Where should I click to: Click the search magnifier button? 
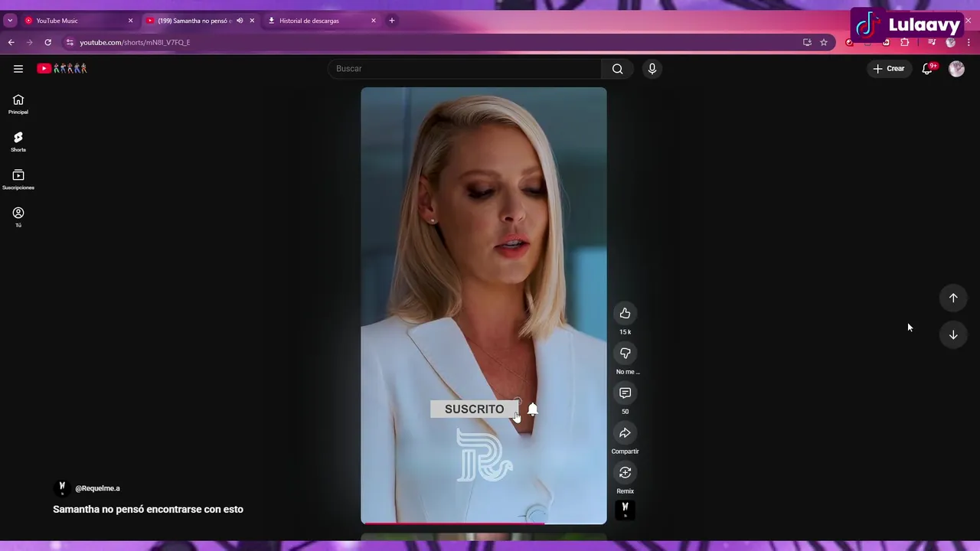[617, 69]
